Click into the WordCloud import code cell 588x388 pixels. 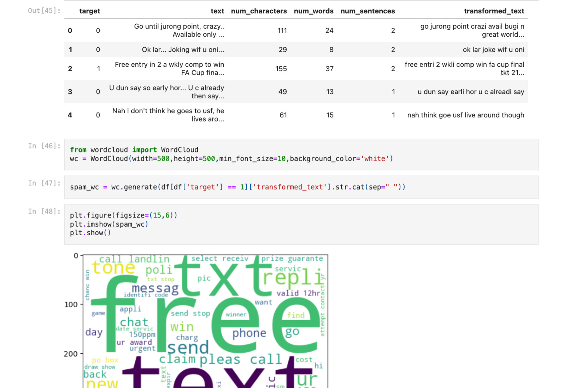pyautogui.click(x=301, y=154)
